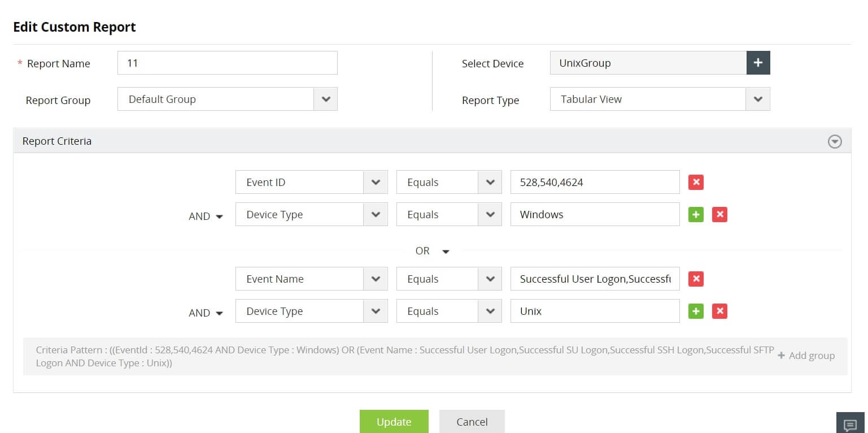The width and height of the screenshot is (868, 433).
Task: Remove the Event ID criteria row
Action: pyautogui.click(x=696, y=183)
